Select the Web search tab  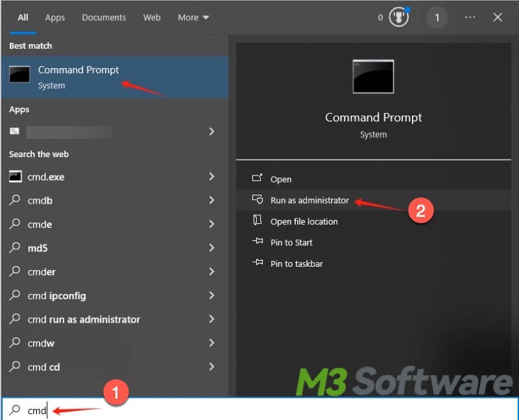[152, 18]
